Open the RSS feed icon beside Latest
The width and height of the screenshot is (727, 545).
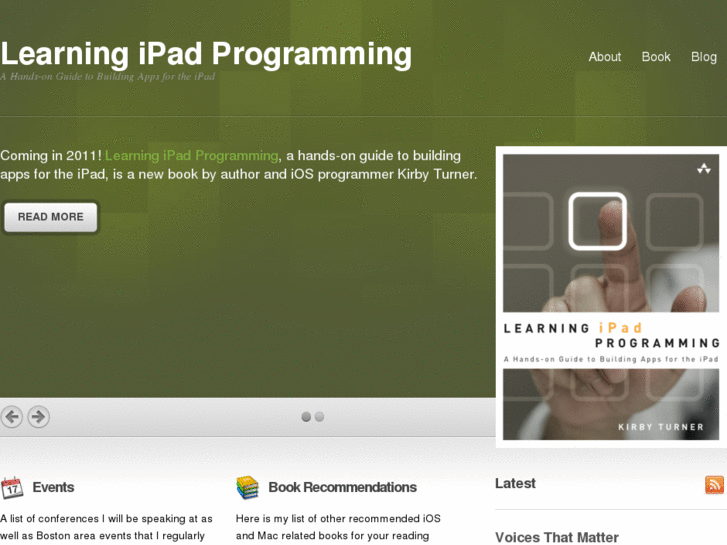tap(714, 485)
